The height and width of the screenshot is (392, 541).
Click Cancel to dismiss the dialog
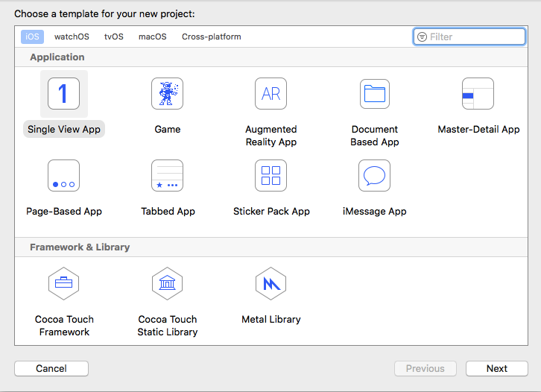point(51,369)
